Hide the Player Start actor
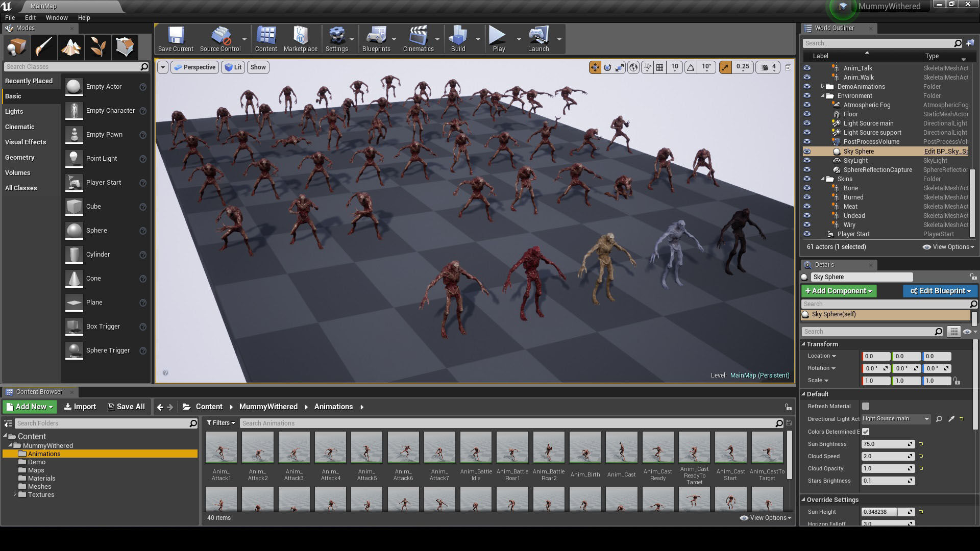980x551 pixels. click(807, 234)
